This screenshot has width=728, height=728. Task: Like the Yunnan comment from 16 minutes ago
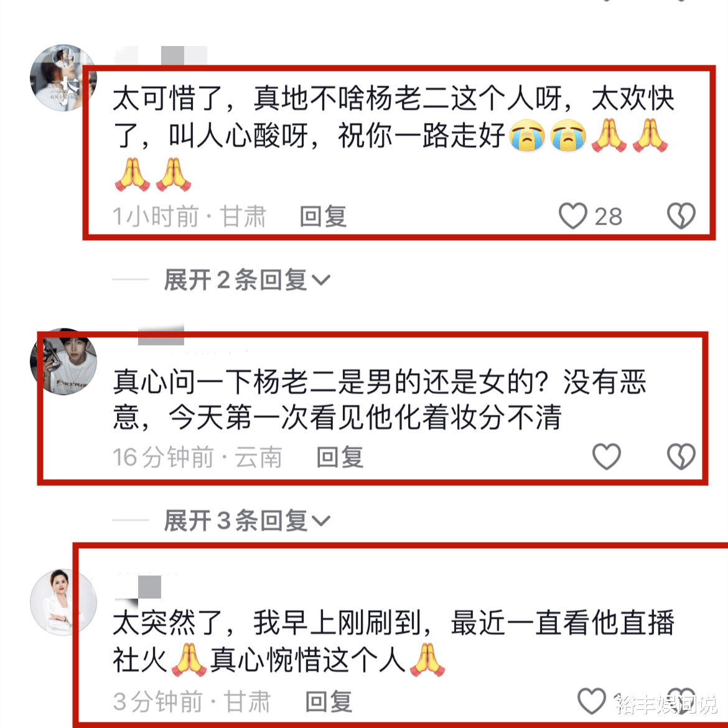point(607,456)
